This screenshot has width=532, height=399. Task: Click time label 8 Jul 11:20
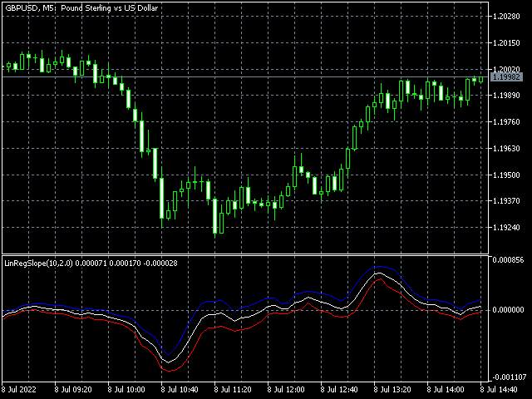[x=233, y=389]
